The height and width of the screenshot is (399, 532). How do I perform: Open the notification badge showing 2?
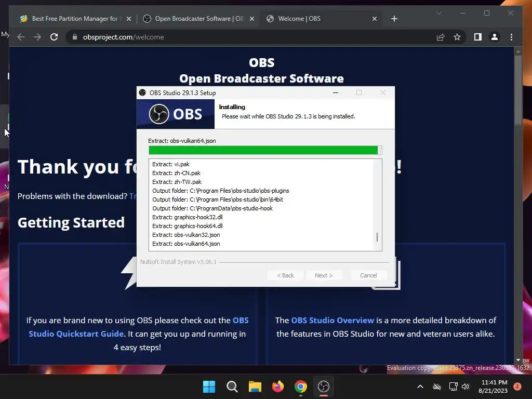coord(517,387)
